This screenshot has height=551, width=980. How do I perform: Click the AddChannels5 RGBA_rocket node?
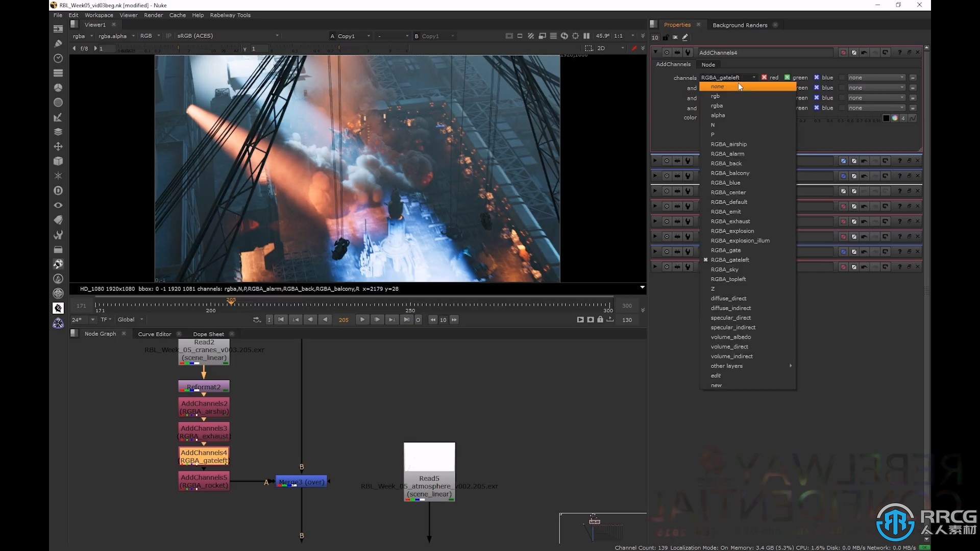point(204,481)
